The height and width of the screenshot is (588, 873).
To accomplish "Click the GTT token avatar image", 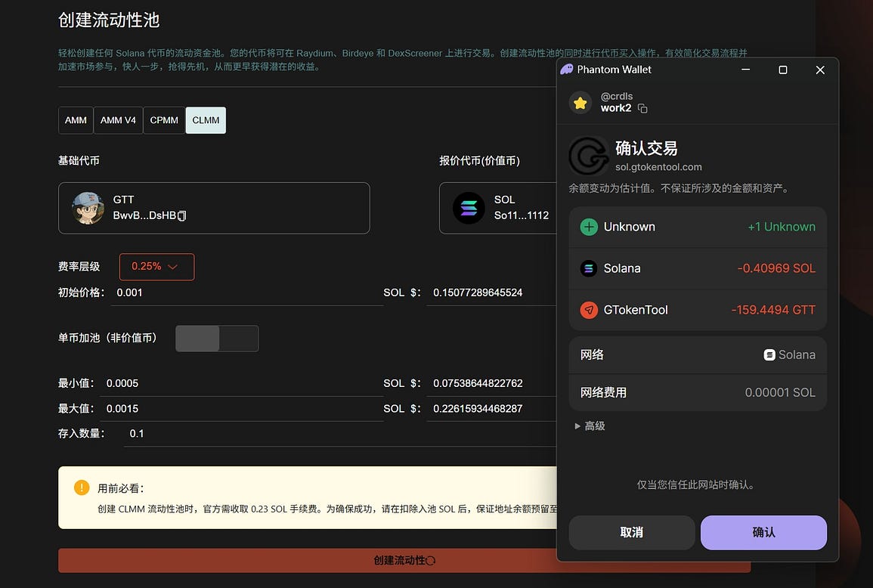I will pyautogui.click(x=88, y=209).
